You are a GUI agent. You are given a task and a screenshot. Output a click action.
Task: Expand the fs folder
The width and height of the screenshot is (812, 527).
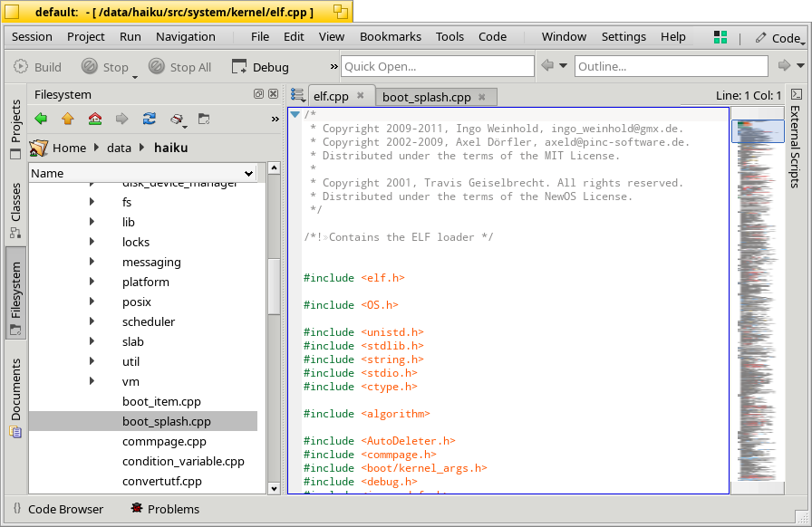(x=92, y=201)
